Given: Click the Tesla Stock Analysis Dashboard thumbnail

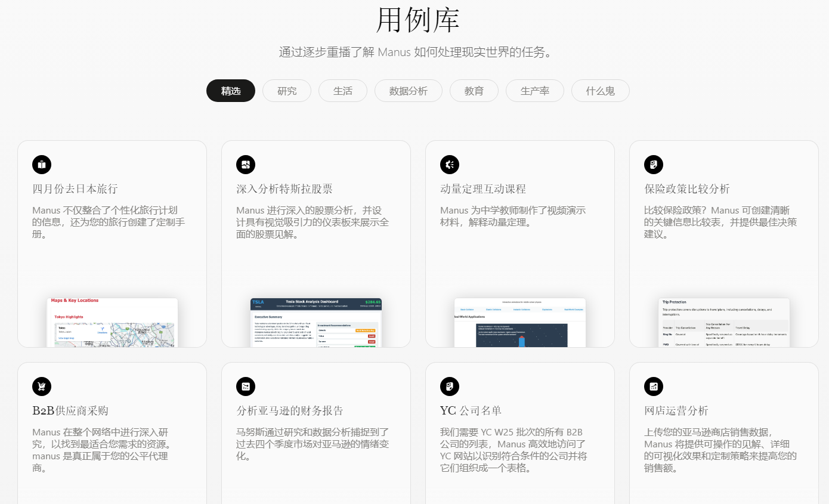Looking at the screenshot, I should click(316, 322).
